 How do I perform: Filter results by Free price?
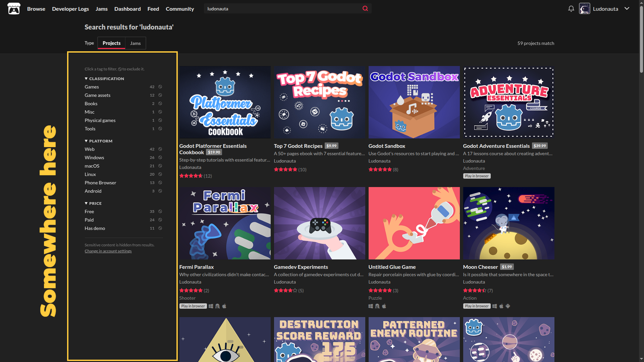tap(89, 212)
